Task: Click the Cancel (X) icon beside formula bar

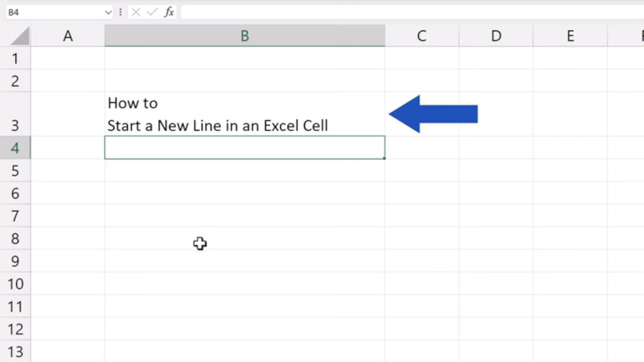Action: click(x=135, y=12)
